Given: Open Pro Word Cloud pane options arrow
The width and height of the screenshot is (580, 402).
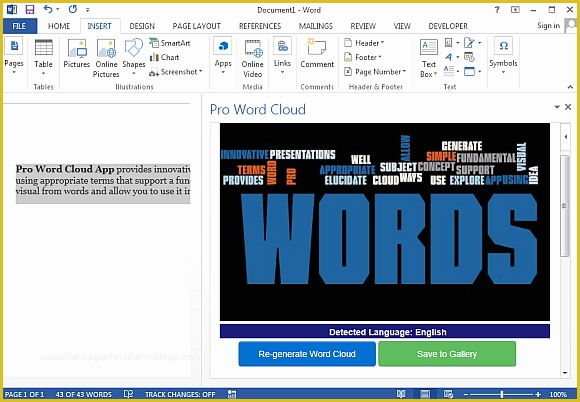Looking at the screenshot, I should pos(557,107).
